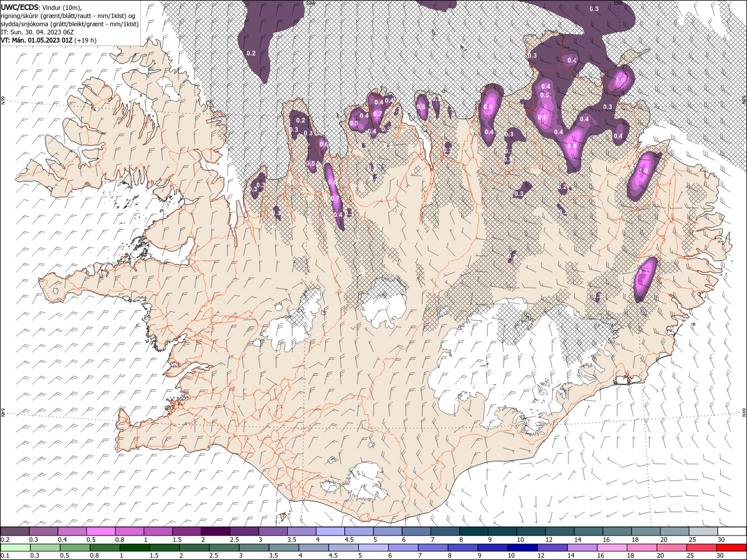
Task: Click the 'VT: Mán. 01.05.2023 01Z' valid time
Action: coord(37,40)
